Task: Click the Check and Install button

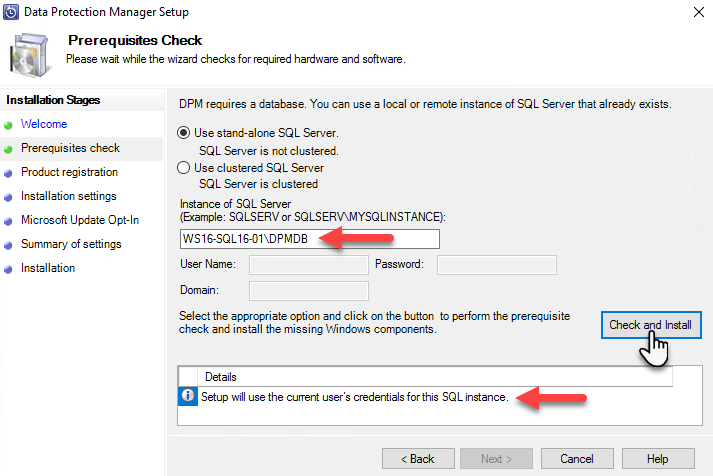Action: pos(651,325)
